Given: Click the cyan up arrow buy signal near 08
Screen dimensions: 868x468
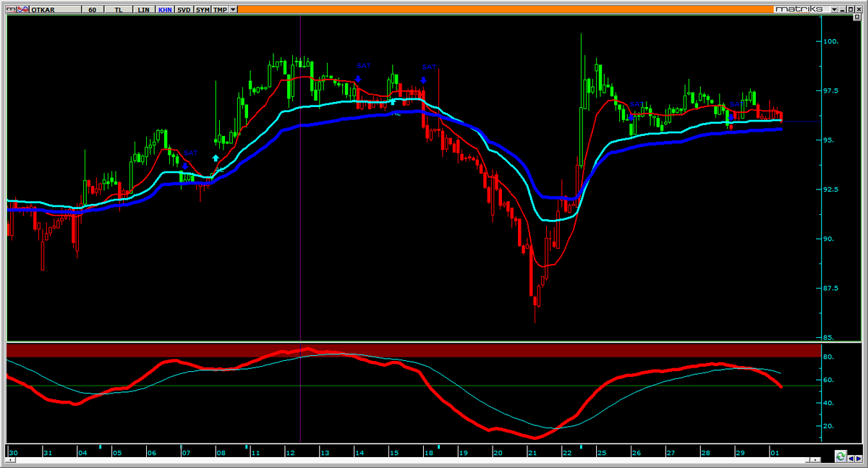Looking at the screenshot, I should pos(216,158).
